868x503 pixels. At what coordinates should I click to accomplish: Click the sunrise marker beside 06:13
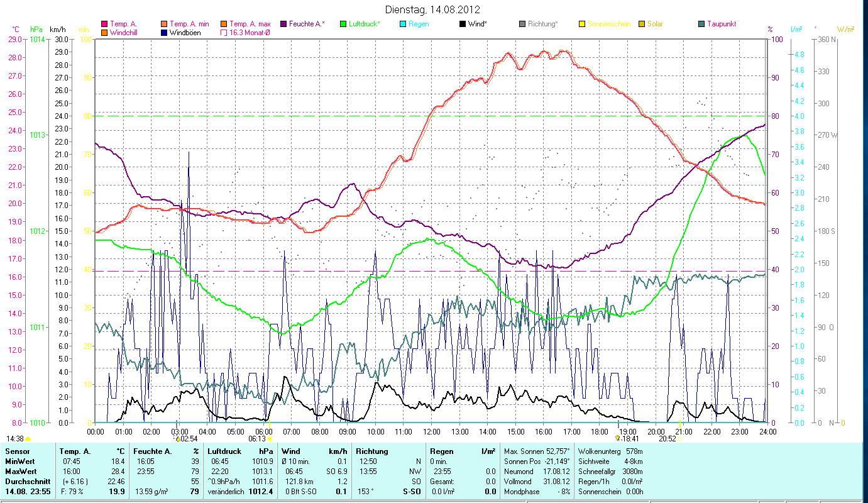tap(269, 439)
